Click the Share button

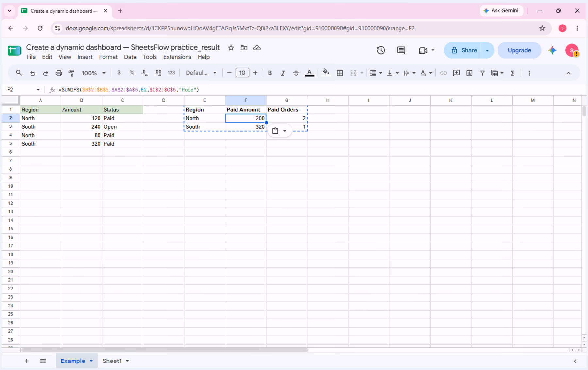pos(463,50)
